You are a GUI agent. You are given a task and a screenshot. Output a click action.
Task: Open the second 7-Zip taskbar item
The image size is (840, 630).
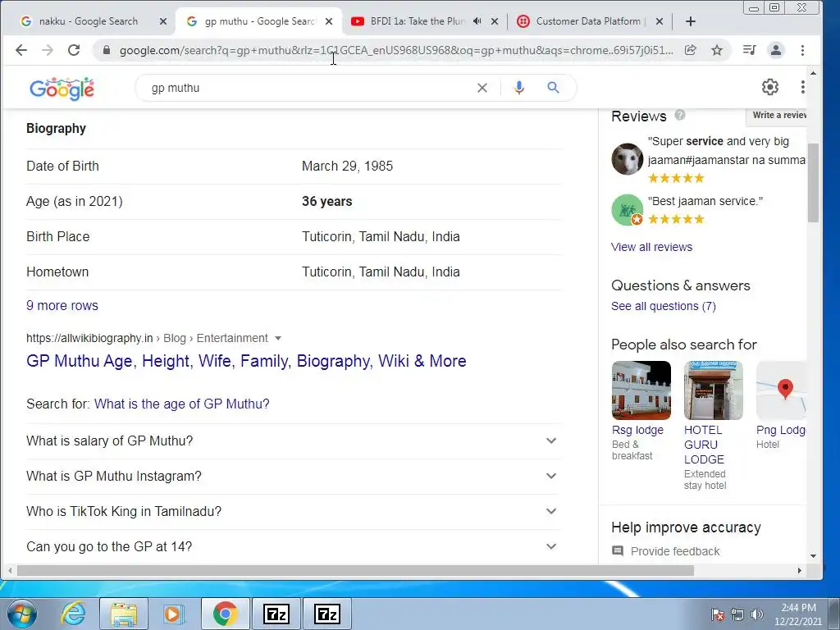click(327, 614)
